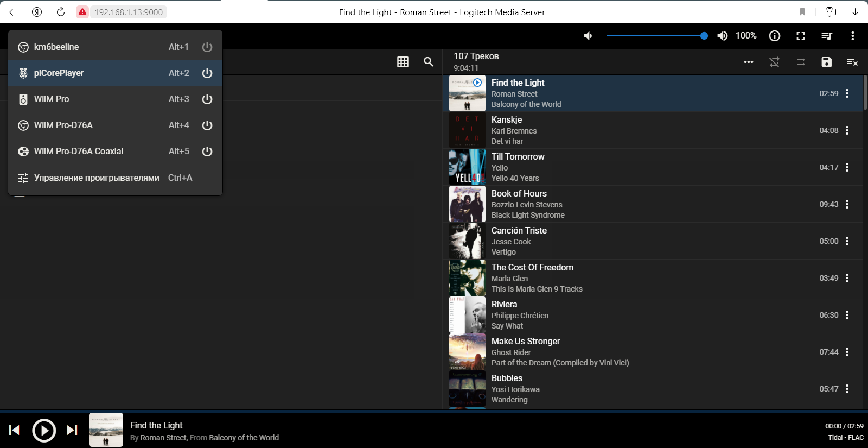Image resolution: width=868 pixels, height=448 pixels.
Task: Expand more queue actions ellipsis menu
Action: coord(748,62)
